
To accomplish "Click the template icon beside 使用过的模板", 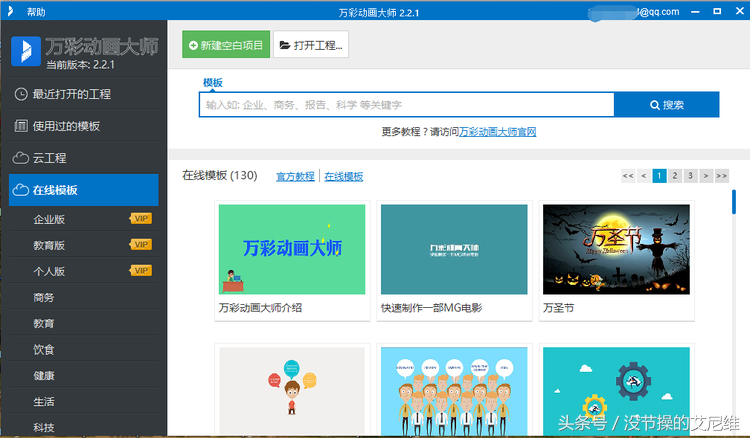I will 21,126.
